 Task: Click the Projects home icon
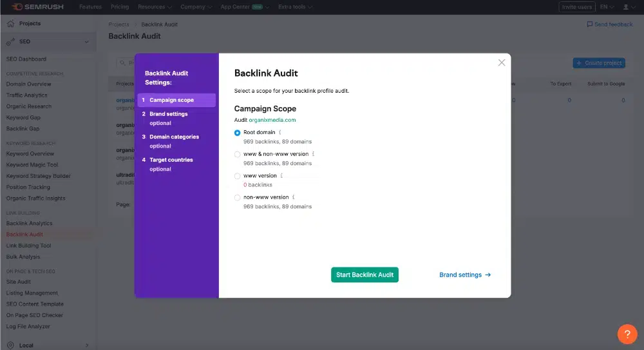click(11, 23)
